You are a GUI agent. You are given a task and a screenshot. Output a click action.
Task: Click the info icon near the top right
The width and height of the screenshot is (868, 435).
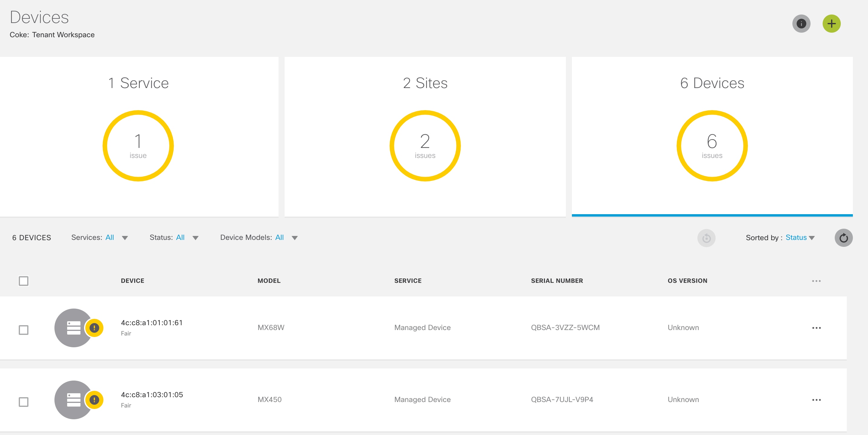801,24
